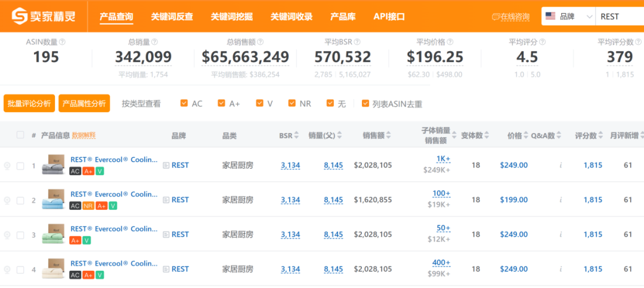The height and width of the screenshot is (288, 644).
Task: Click the US flag icon in search
Action: click(550, 17)
